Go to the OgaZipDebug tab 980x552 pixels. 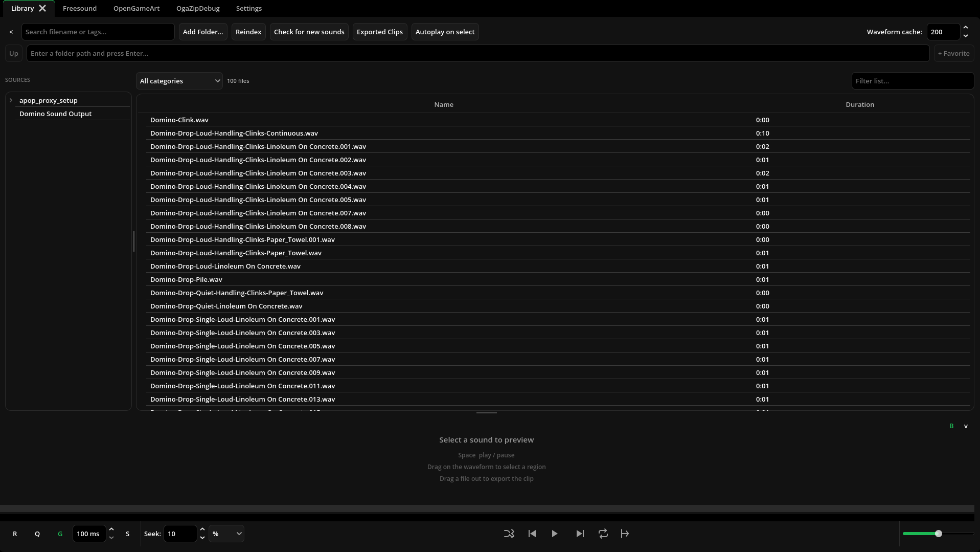coord(198,8)
